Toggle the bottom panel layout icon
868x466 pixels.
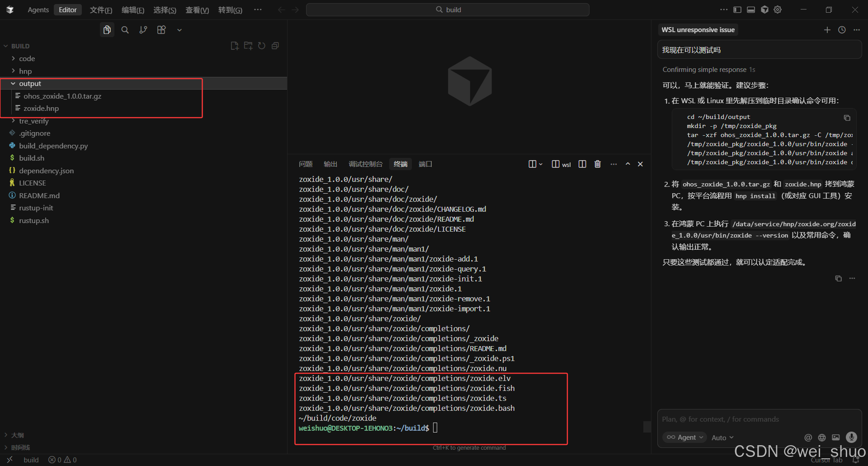tap(751, 10)
